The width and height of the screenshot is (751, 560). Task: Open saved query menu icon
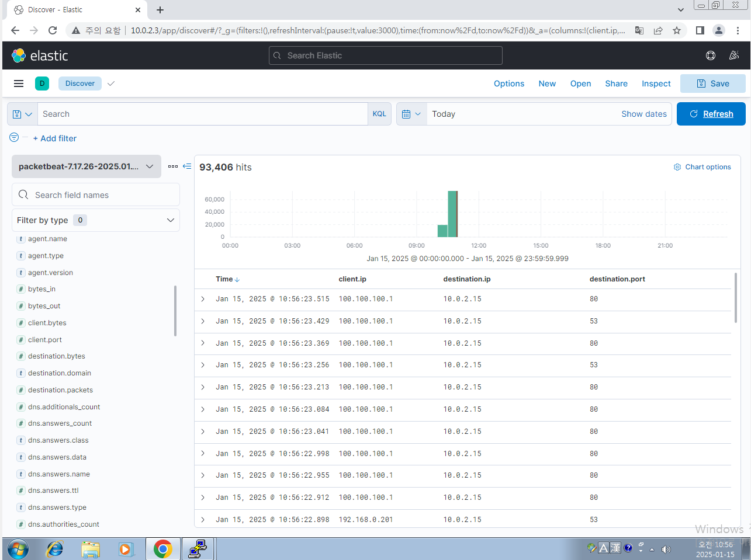pyautogui.click(x=22, y=114)
